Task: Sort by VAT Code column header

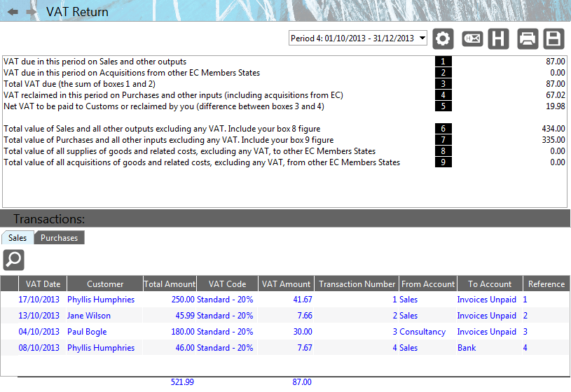Action: point(227,284)
